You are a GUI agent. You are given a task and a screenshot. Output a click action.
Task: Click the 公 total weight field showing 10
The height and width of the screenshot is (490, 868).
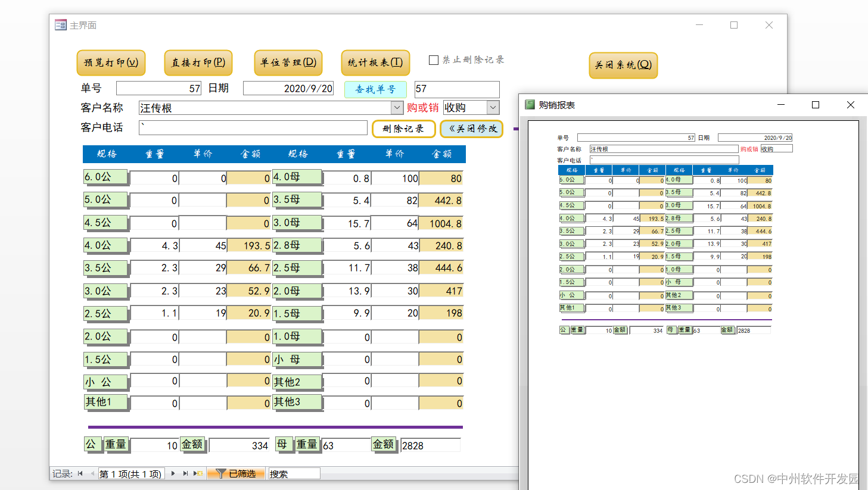pyautogui.click(x=155, y=445)
